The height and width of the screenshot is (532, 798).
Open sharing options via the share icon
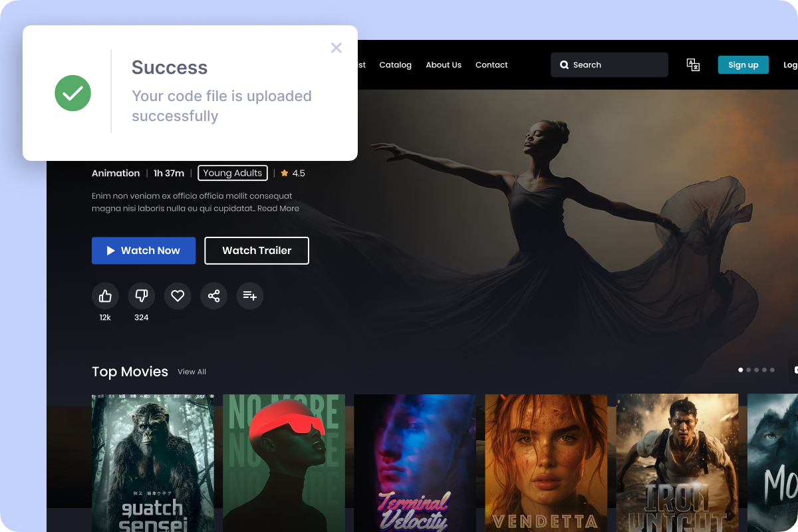click(x=213, y=296)
